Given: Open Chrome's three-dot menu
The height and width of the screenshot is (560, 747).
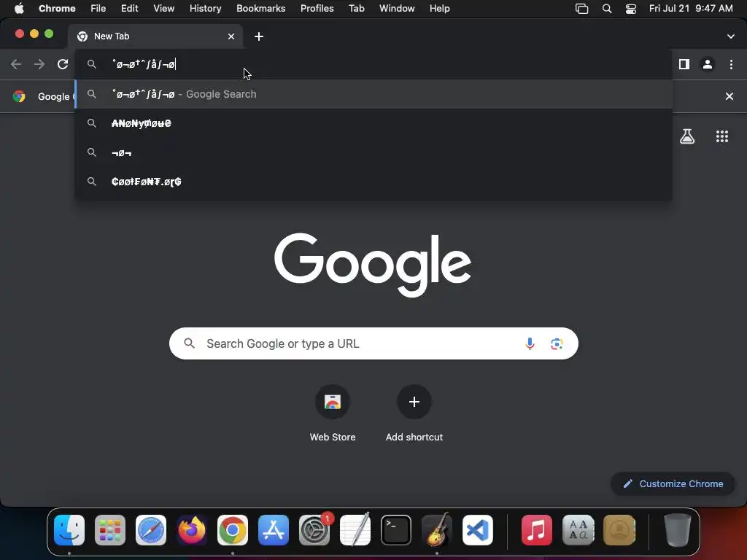Looking at the screenshot, I should (x=731, y=64).
